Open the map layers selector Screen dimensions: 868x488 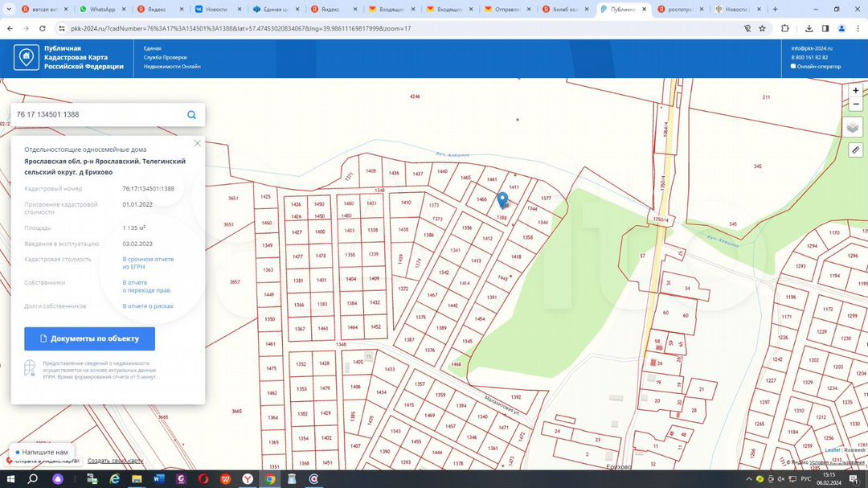click(854, 128)
